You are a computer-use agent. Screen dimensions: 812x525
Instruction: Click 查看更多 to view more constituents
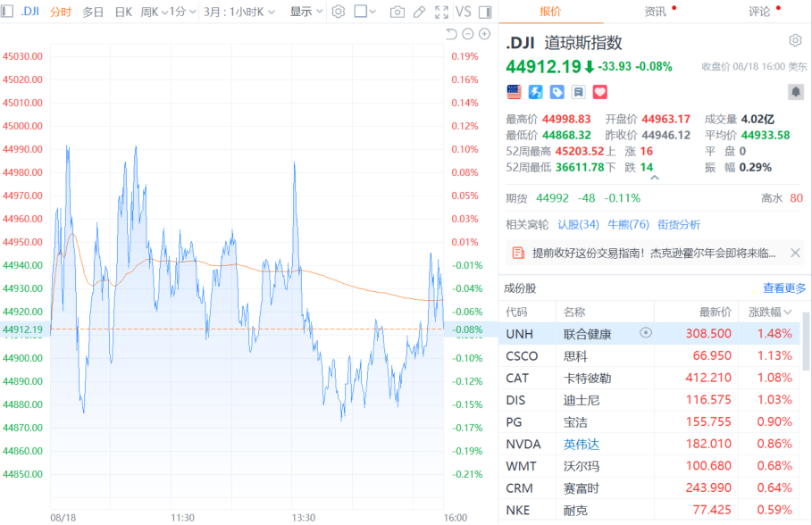[784, 288]
